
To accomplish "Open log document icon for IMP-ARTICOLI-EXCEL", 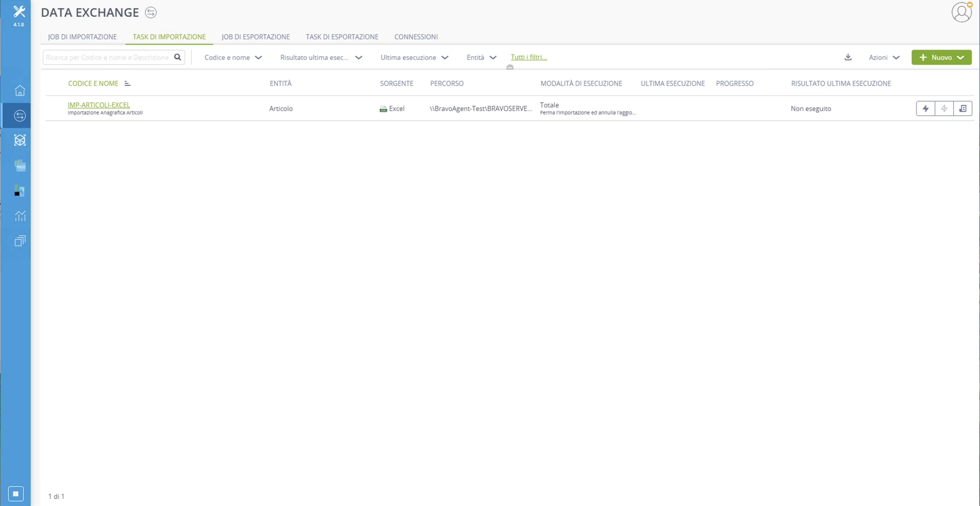I will pyautogui.click(x=963, y=108).
